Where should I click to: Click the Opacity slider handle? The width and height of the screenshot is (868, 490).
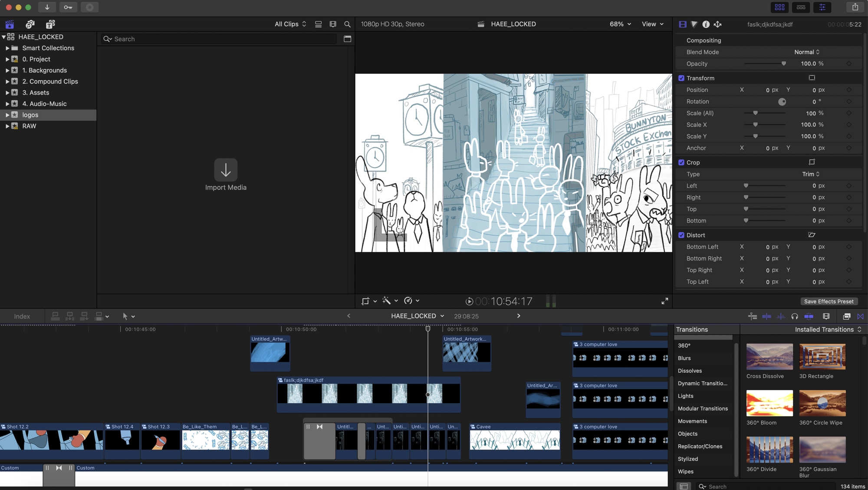(783, 64)
